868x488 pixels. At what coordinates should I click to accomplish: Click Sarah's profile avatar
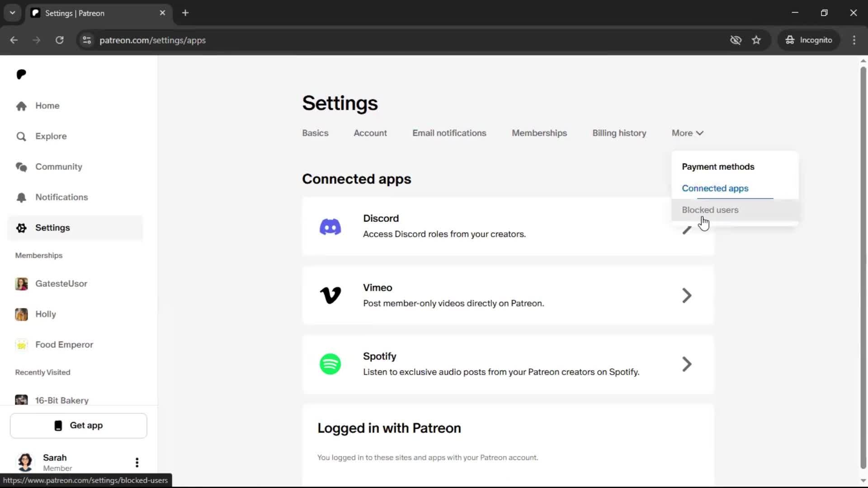(25, 462)
